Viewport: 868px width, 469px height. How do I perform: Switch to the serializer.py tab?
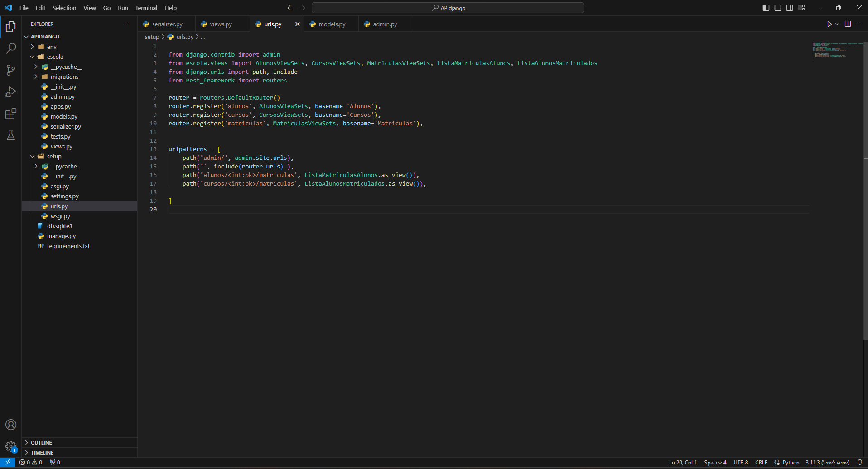[x=167, y=24]
